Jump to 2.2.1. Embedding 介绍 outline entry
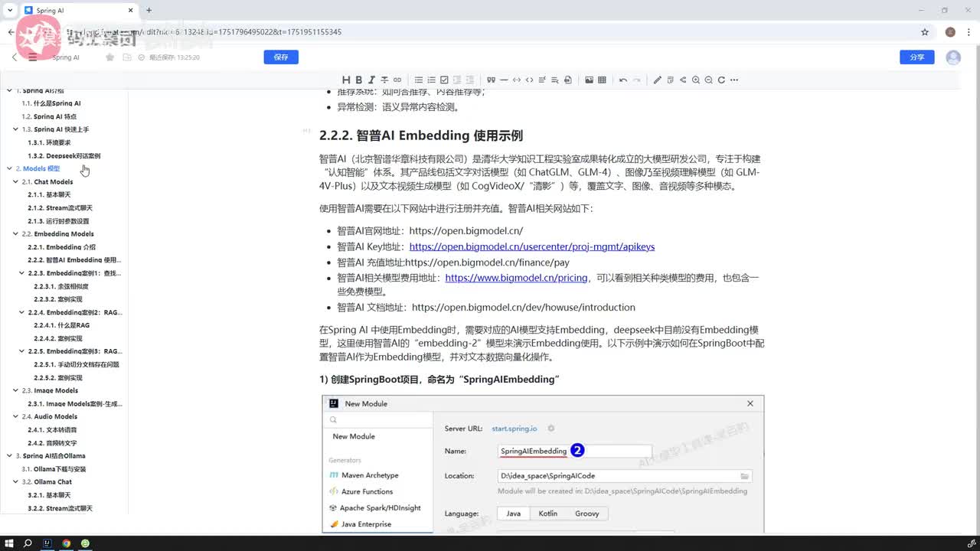This screenshot has width=980, height=551. click(62, 247)
